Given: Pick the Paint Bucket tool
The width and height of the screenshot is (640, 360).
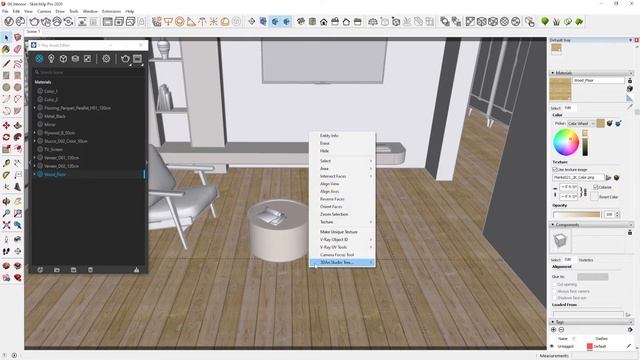Looking at the screenshot, I should (6, 49).
